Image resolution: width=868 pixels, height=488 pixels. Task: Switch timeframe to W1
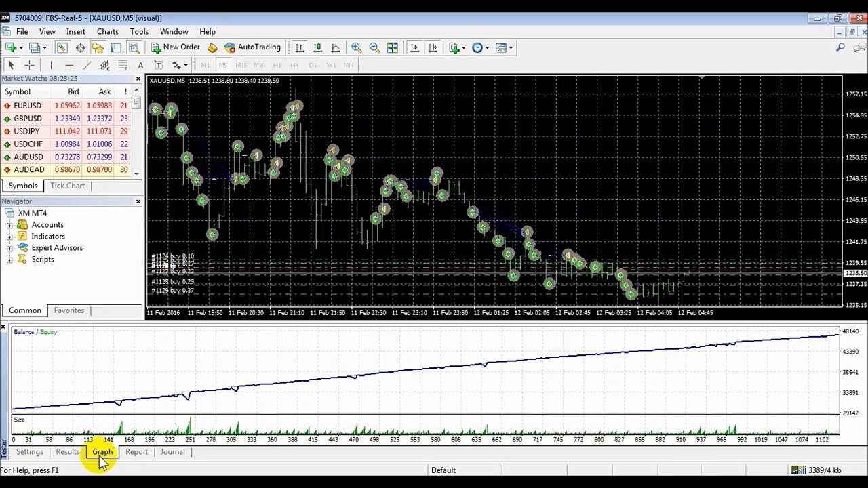pyautogui.click(x=331, y=65)
